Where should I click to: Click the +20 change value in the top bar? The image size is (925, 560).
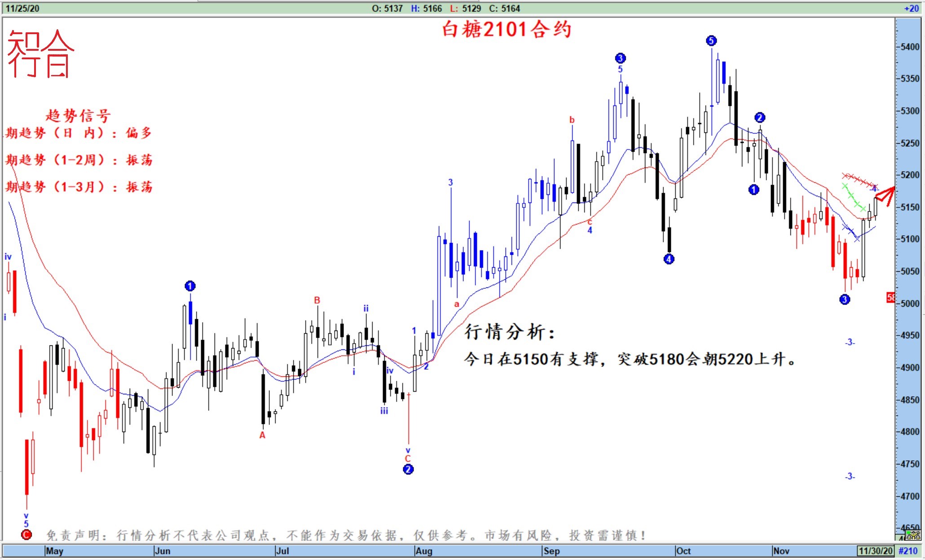911,9
